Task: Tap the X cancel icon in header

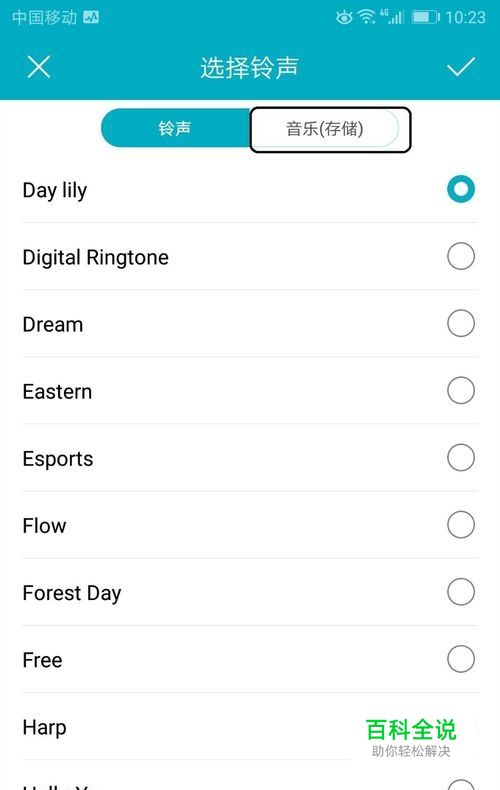Action: click(x=39, y=67)
